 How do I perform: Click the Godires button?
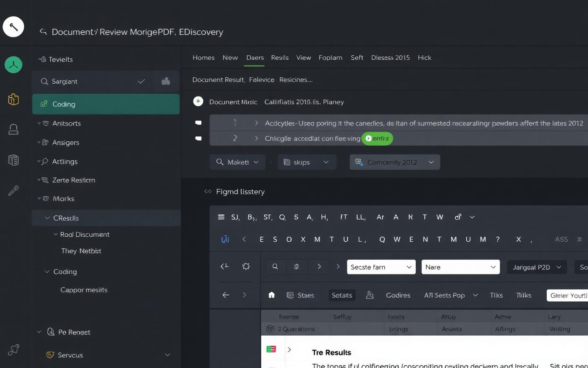point(398,295)
